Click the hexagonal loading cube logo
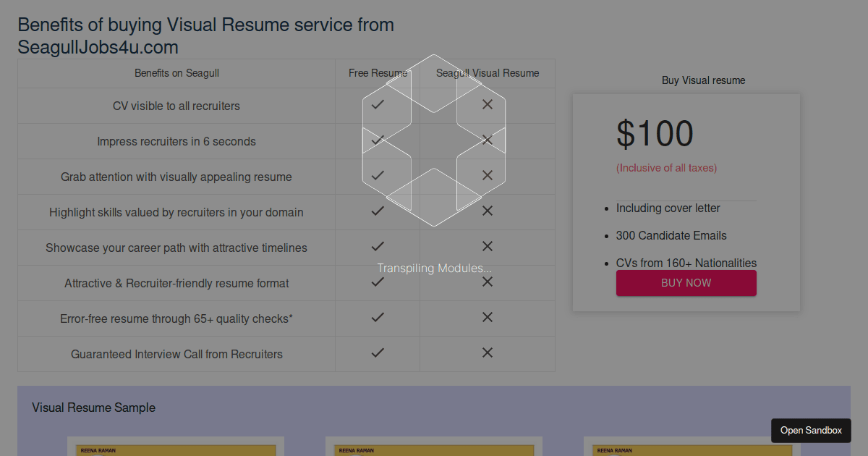 434,140
